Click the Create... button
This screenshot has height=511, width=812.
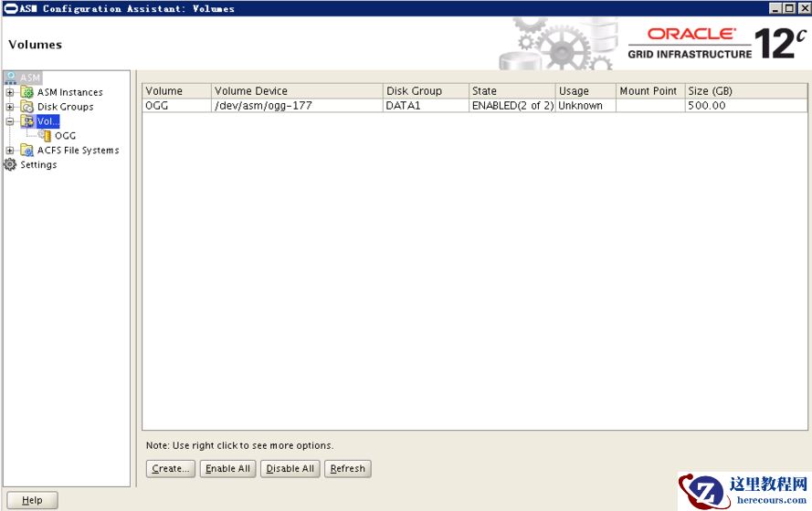171,469
